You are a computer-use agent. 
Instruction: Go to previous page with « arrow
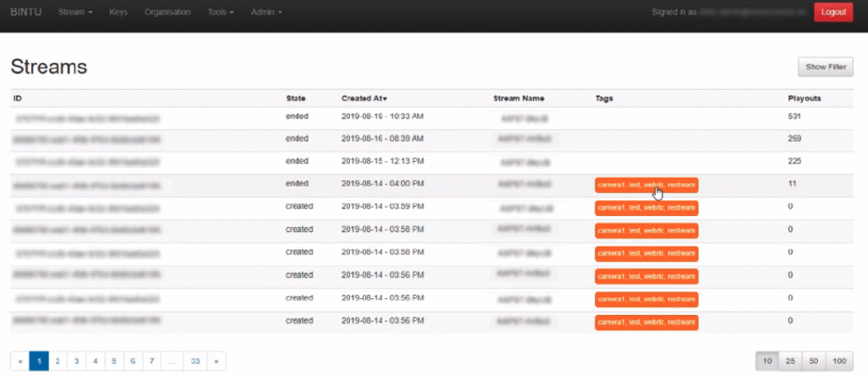click(x=19, y=361)
